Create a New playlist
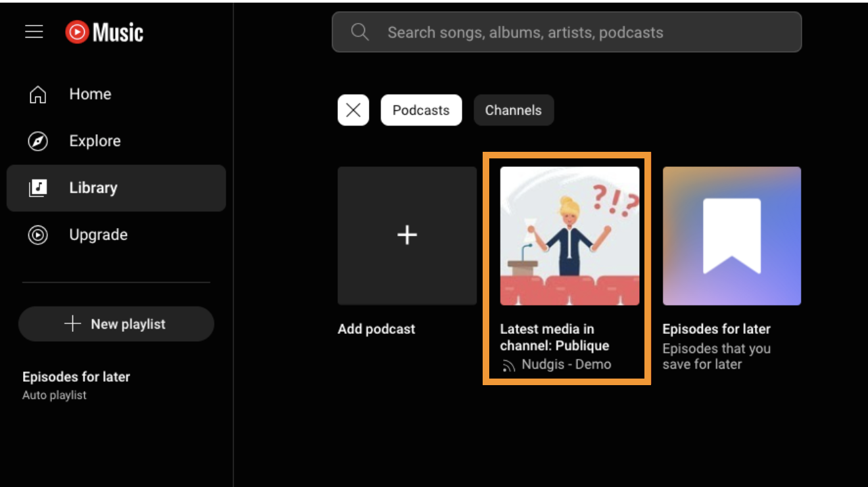 pyautogui.click(x=116, y=323)
